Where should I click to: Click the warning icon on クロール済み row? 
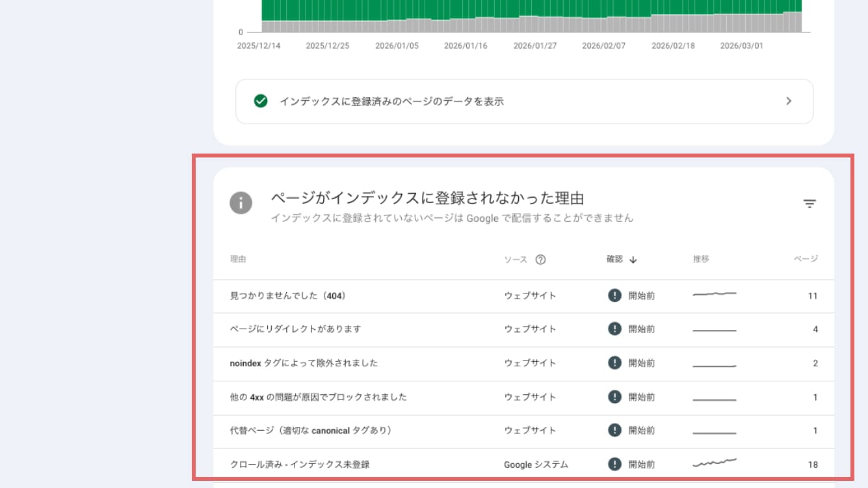coord(614,465)
